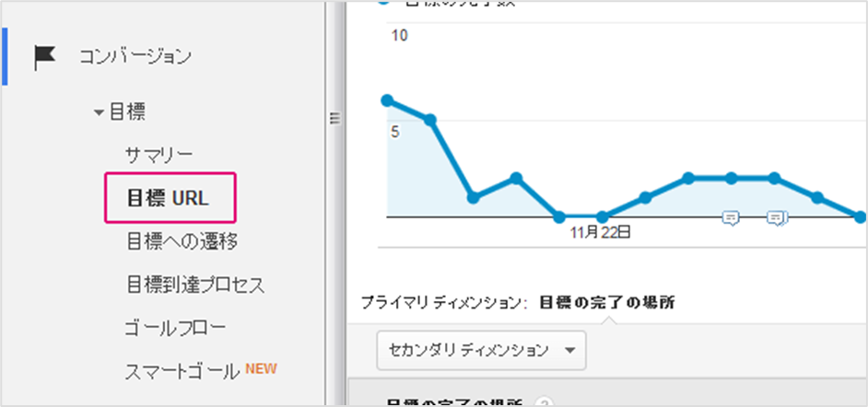Viewport: 868px width, 407px height.
Task: Open the 目標到達プロセス report
Action: click(x=194, y=285)
